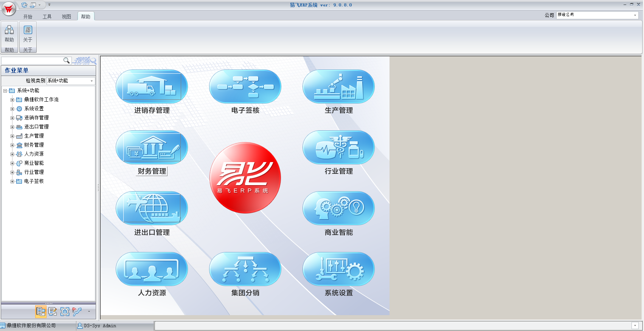This screenshot has width=644, height=331.
Task: Click the 集团分销 label in the main panel
Action: [x=245, y=293]
